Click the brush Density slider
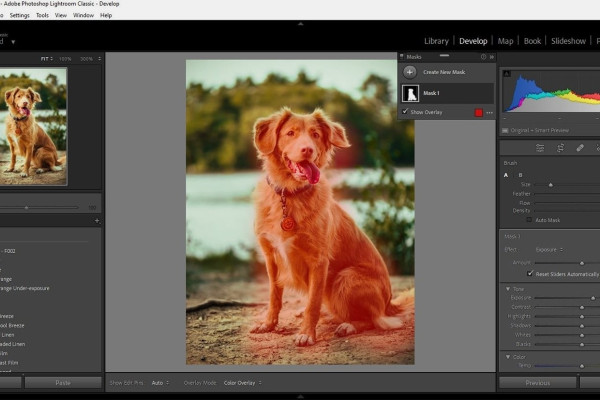 (567, 211)
